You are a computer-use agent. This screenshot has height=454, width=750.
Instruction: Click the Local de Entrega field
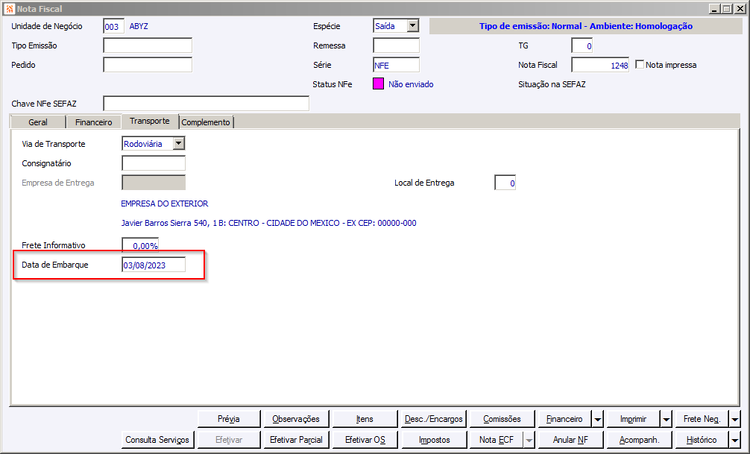(x=505, y=182)
